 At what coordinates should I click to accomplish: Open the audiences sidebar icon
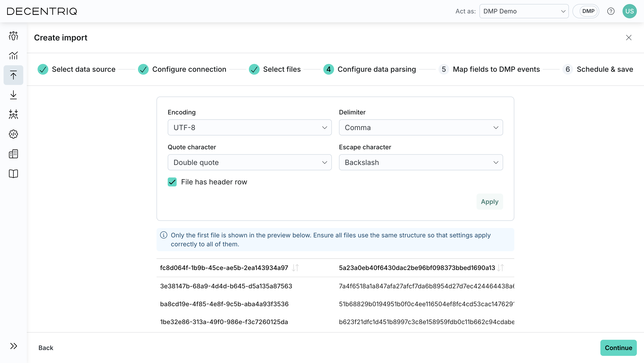pos(13,36)
